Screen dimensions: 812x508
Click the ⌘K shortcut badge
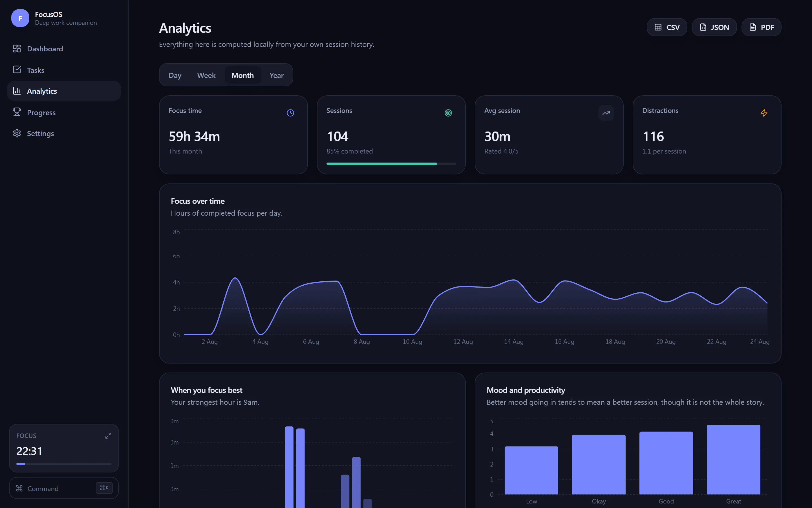click(104, 488)
